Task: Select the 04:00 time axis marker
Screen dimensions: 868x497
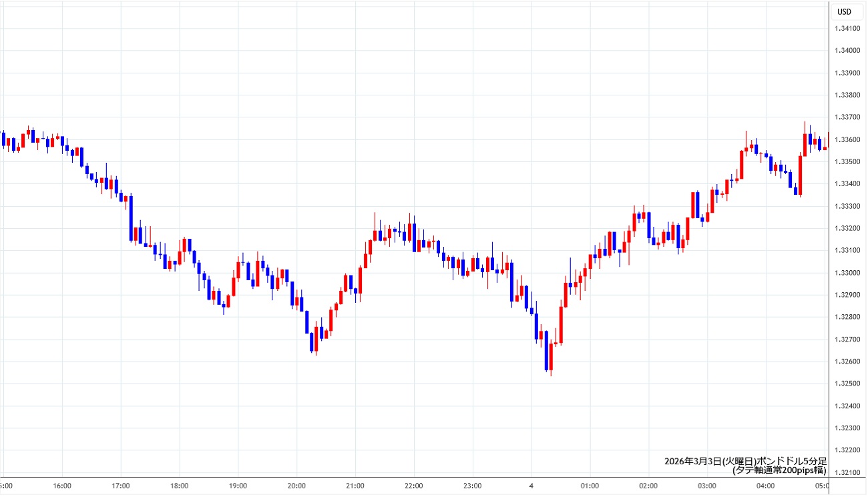Action: click(766, 486)
